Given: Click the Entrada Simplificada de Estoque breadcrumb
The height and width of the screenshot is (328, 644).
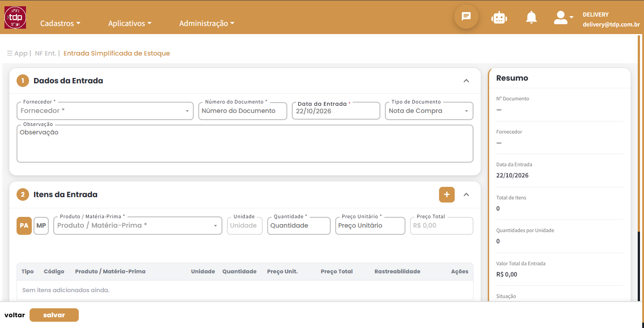Looking at the screenshot, I should tap(117, 53).
